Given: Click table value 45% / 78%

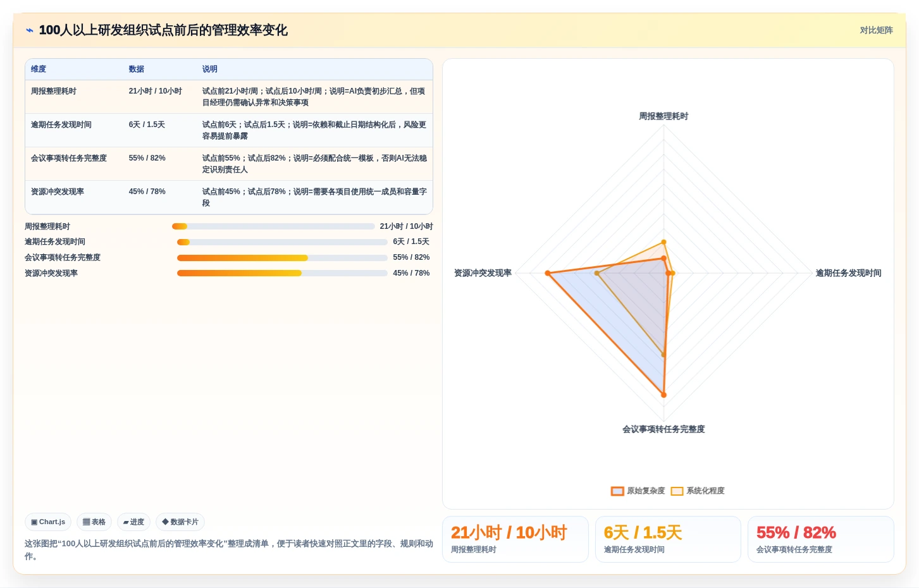Looking at the screenshot, I should [147, 192].
